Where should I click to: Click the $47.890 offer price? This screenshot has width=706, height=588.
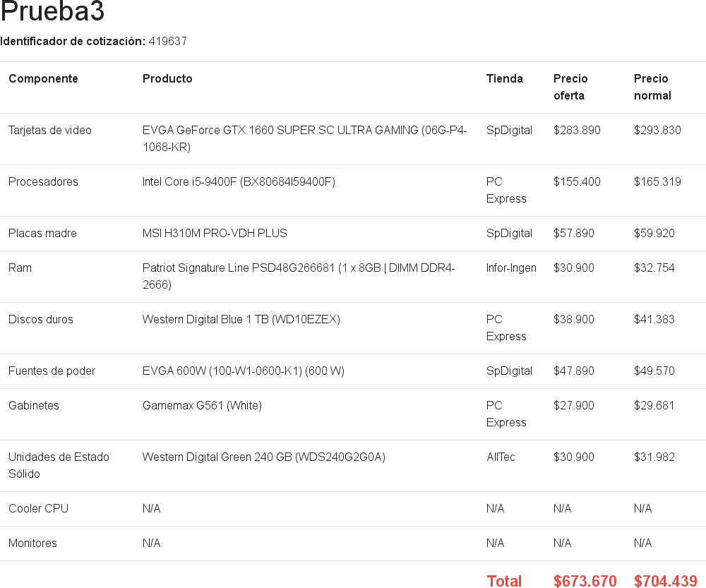[x=573, y=371]
